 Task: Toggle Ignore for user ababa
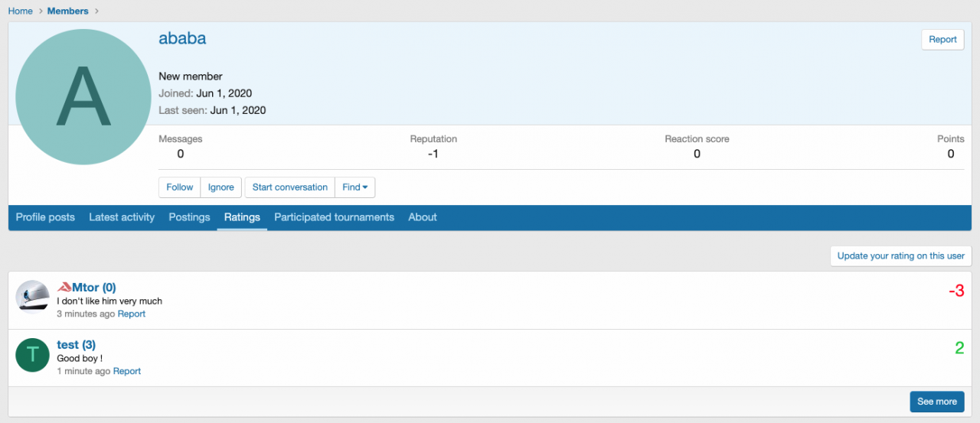[221, 187]
